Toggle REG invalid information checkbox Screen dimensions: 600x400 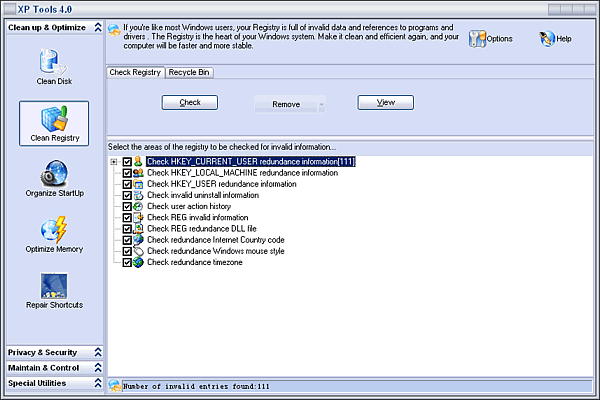(x=127, y=218)
